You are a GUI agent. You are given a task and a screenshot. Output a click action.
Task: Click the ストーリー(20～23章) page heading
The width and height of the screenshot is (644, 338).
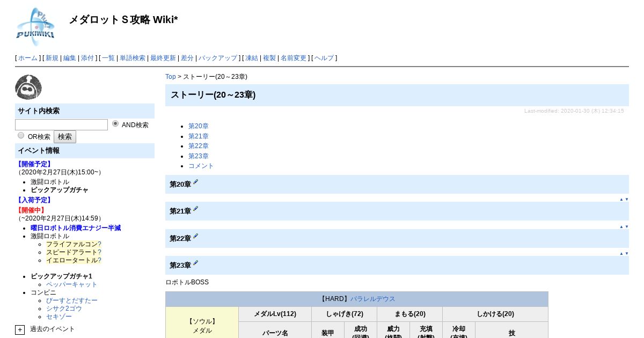pyautogui.click(x=213, y=95)
